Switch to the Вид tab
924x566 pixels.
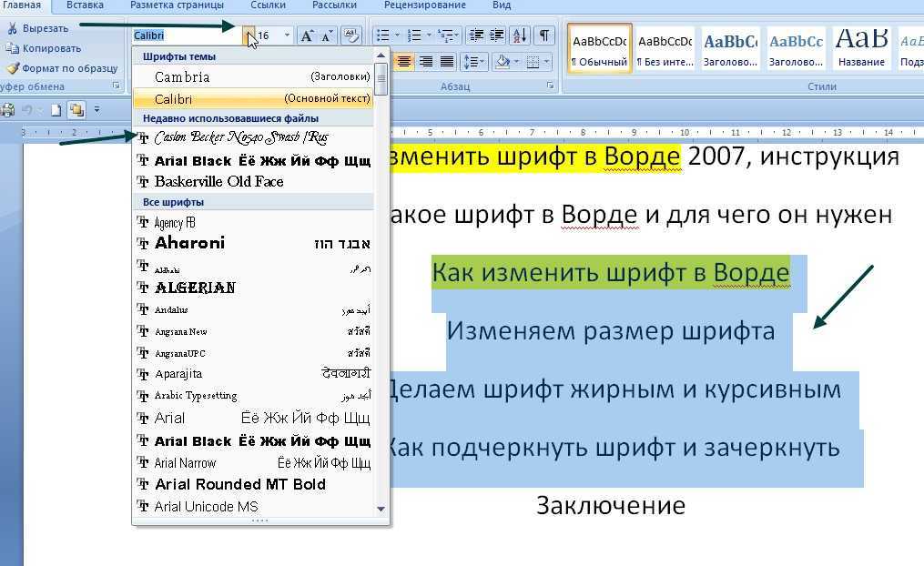[502, 5]
